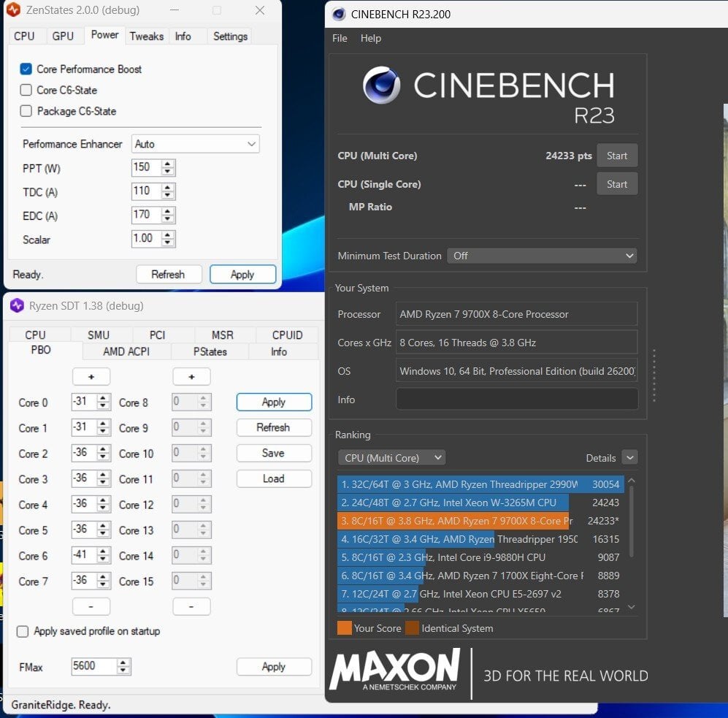Click the Ryzen SDT app icon in title bar
The height and width of the screenshot is (718, 728).
(x=18, y=305)
